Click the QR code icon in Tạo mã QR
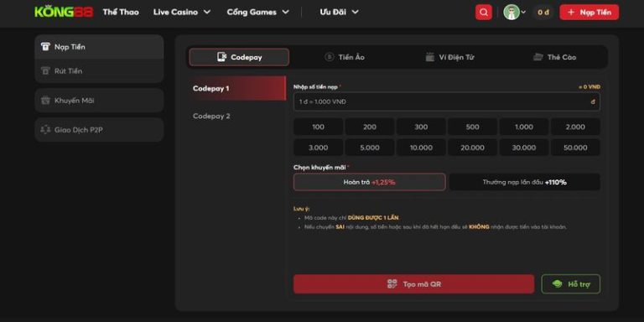The height and width of the screenshot is (322, 644). (392, 283)
